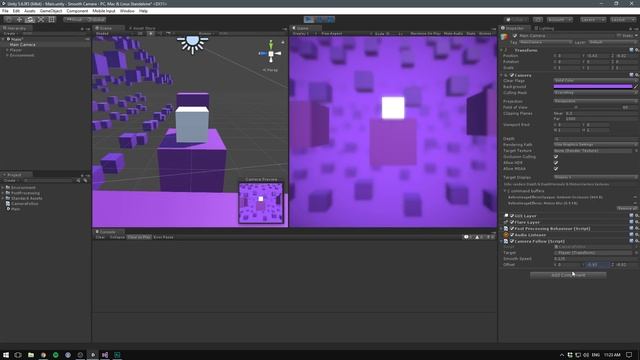Expand the Environment object in Hierarchy

tap(7, 55)
